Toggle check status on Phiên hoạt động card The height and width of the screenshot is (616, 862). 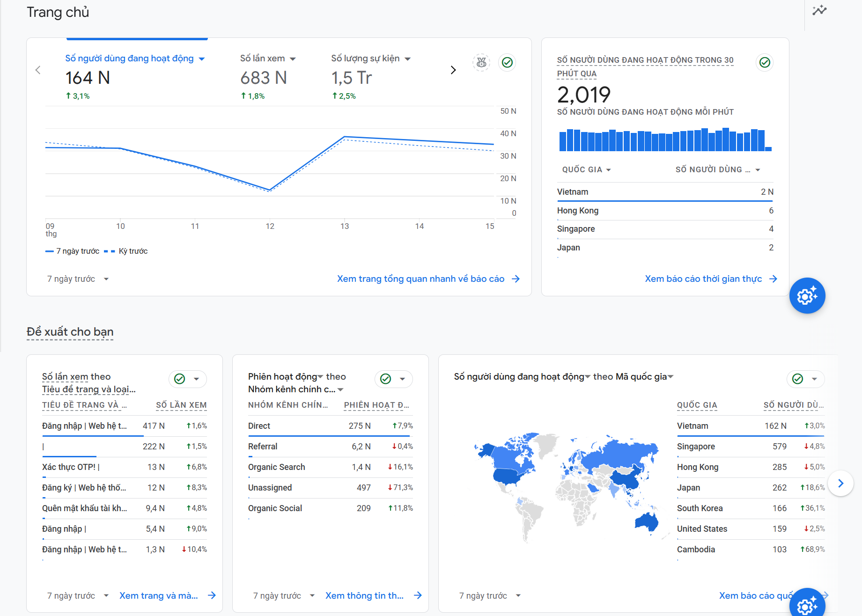click(386, 379)
